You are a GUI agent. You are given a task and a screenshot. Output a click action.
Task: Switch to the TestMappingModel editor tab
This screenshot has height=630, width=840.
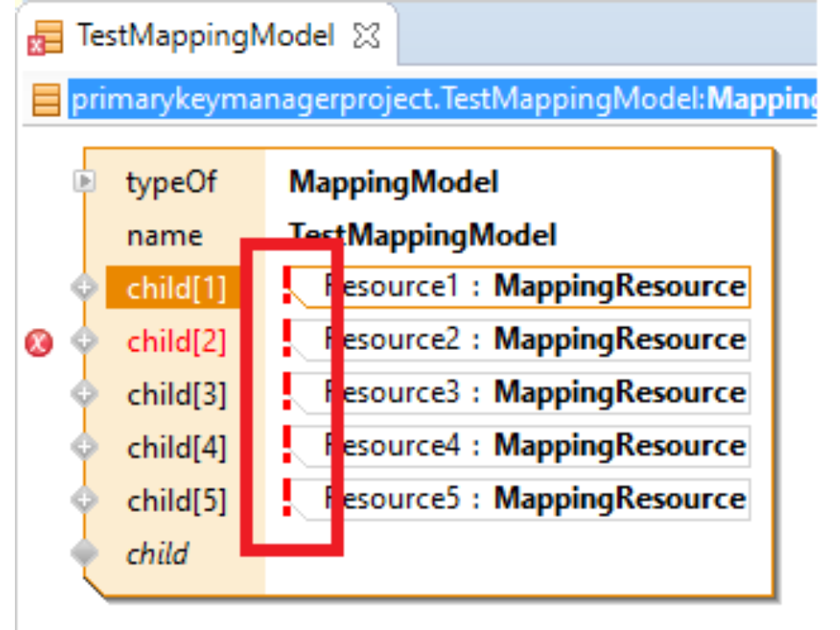click(x=205, y=37)
